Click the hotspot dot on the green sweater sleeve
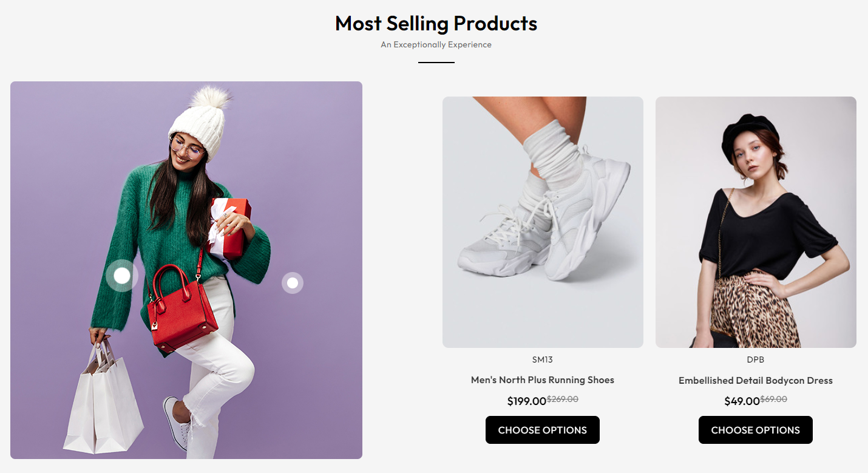The height and width of the screenshot is (473, 868). point(122,276)
